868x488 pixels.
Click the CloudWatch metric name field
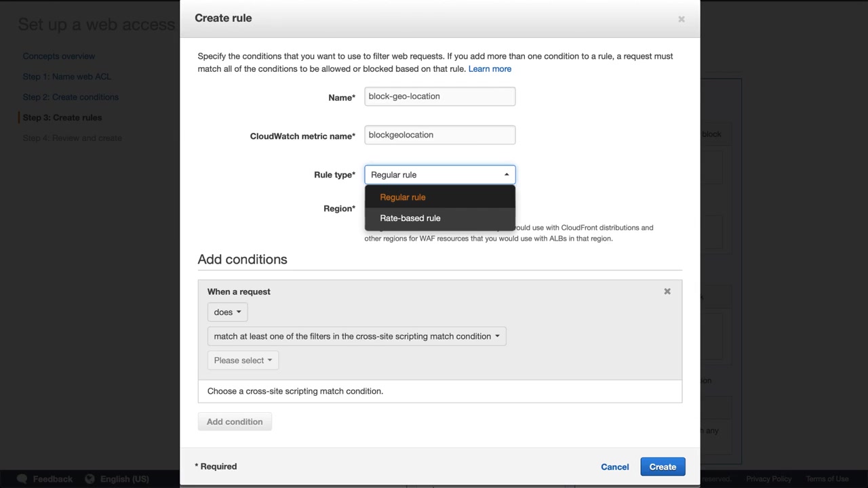point(439,135)
